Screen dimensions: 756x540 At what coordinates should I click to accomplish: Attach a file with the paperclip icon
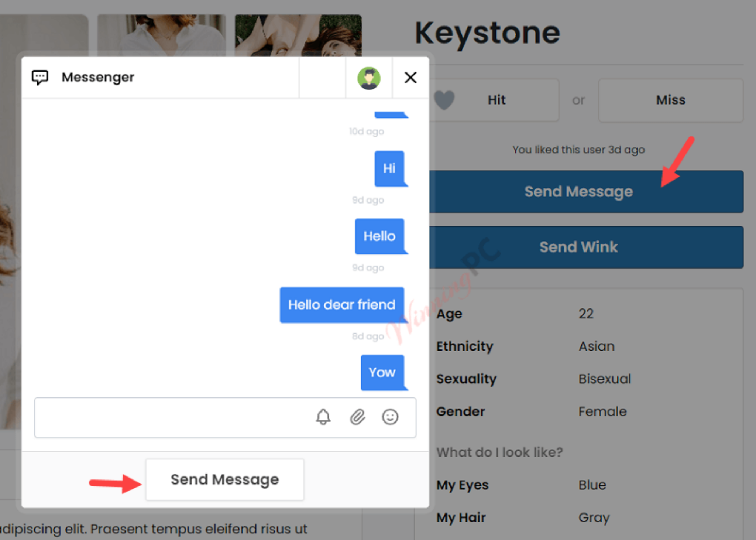point(357,417)
